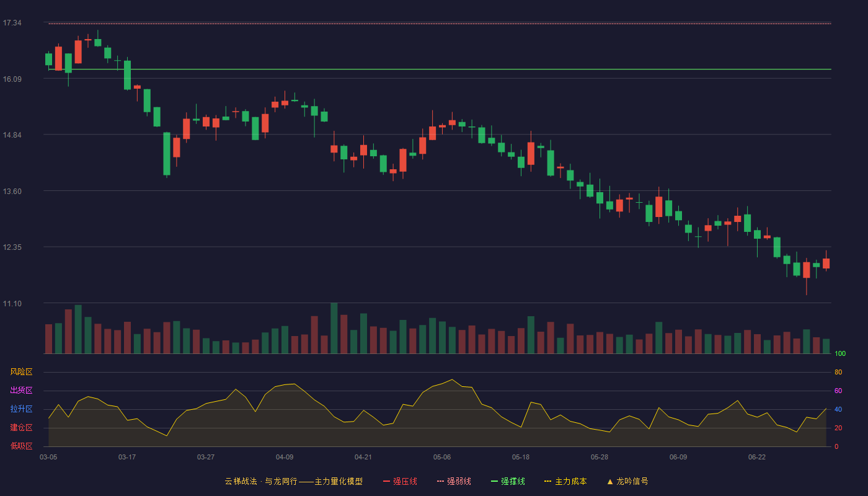Click the 低吸区 zone label

pos(21,446)
